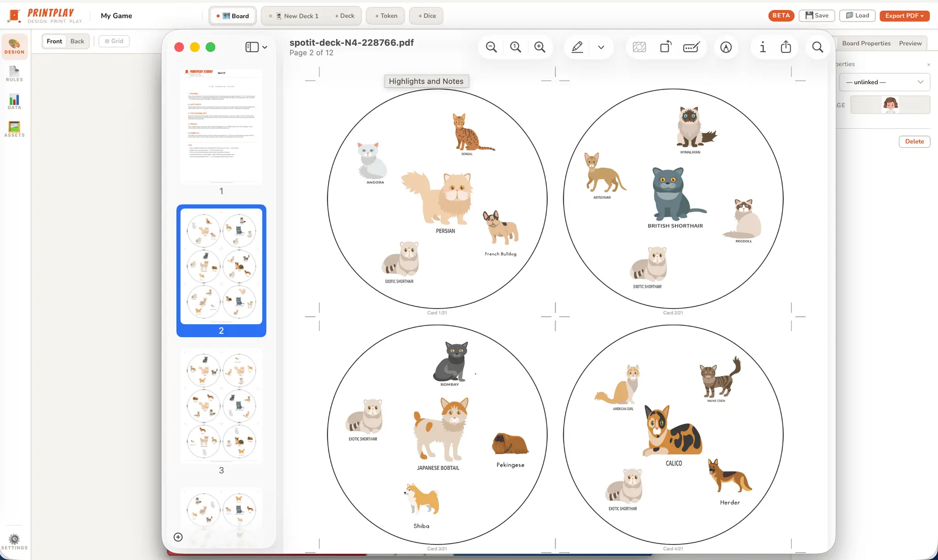Open page 3 thumbnail
938x560 pixels.
pos(221,406)
